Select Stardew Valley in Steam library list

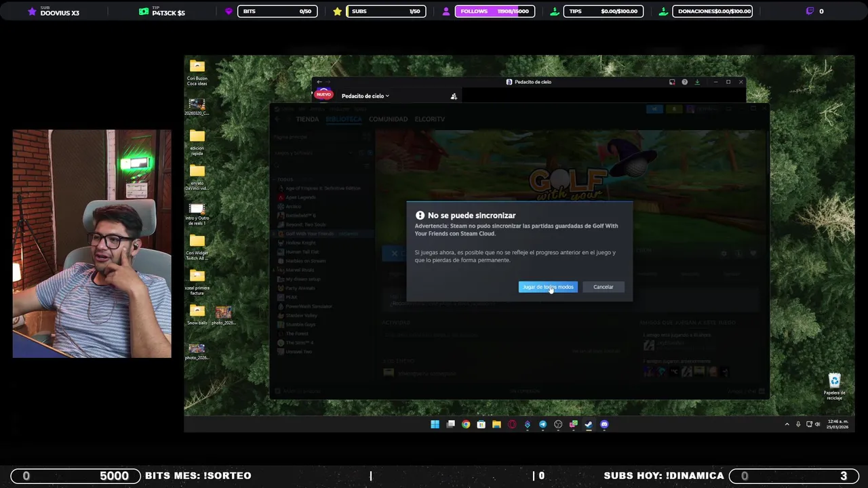(297, 315)
